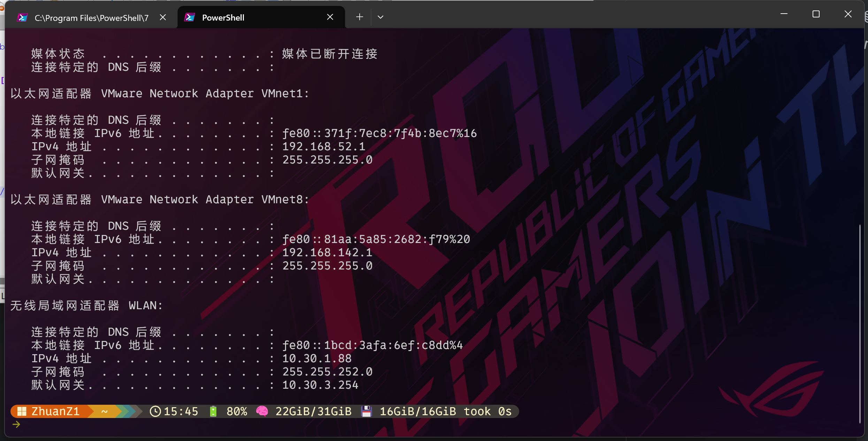868x441 pixels.
Task: Minimize the terminal window
Action: 784,14
